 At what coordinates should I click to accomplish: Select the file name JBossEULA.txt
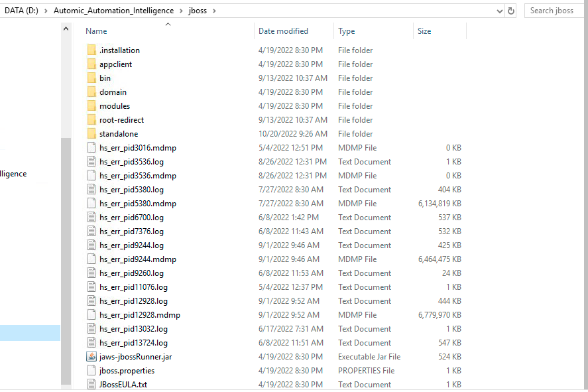click(x=123, y=385)
